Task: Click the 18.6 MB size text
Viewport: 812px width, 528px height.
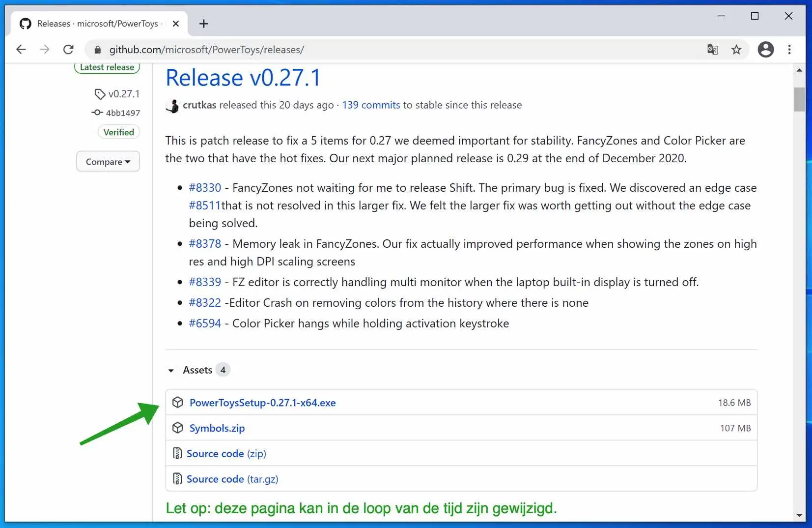Action: click(x=734, y=403)
